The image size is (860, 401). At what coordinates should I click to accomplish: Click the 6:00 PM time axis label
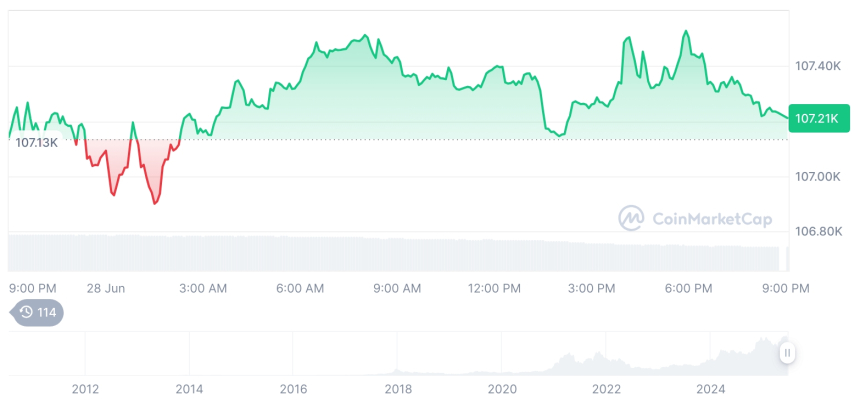688,288
